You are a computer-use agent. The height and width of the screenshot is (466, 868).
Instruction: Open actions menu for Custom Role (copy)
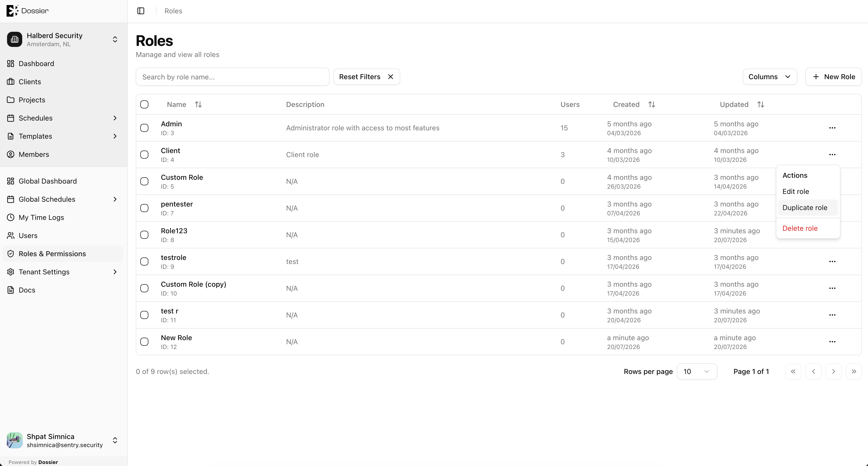pyautogui.click(x=832, y=288)
